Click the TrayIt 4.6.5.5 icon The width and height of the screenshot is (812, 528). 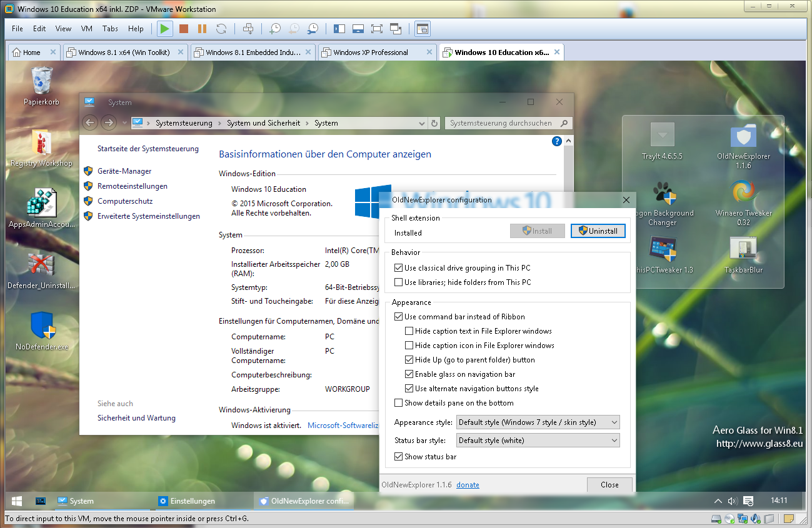[662, 136]
